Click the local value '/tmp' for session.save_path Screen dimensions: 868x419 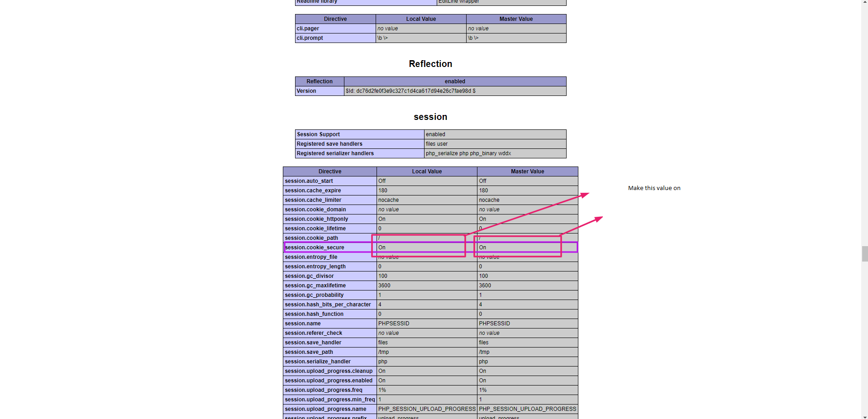tap(384, 352)
